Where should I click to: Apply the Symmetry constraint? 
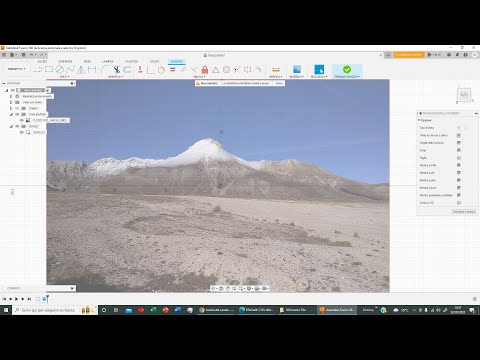pyautogui.click(x=248, y=69)
